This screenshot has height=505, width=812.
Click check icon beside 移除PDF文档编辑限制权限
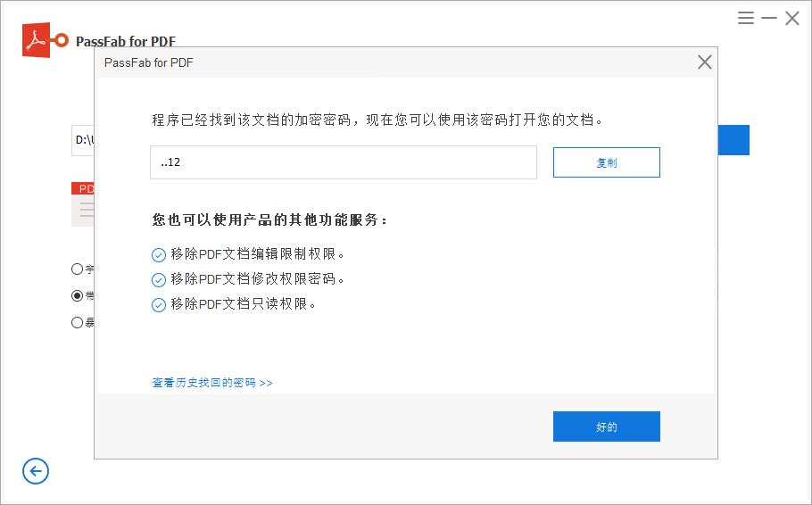(x=159, y=255)
